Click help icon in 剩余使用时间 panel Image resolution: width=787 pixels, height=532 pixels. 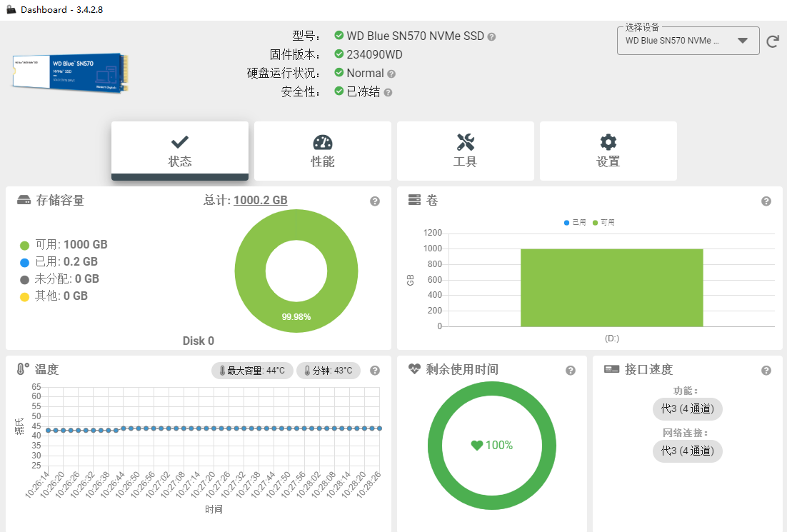(571, 371)
